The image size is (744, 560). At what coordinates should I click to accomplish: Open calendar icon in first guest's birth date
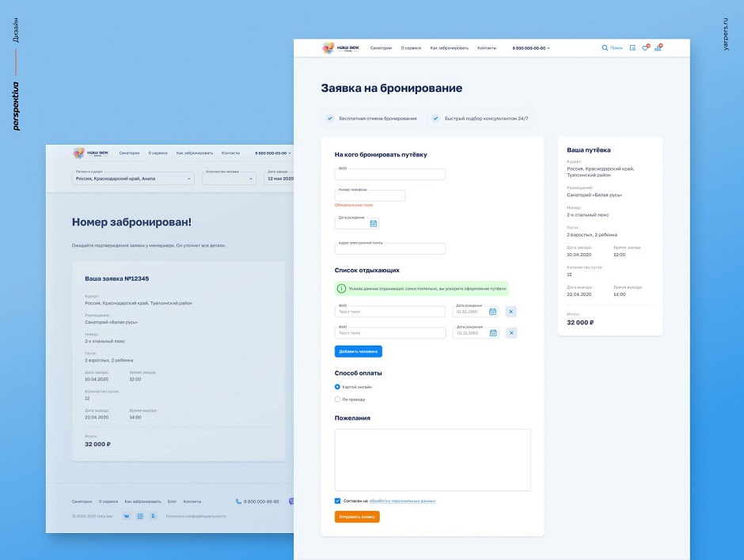click(492, 312)
